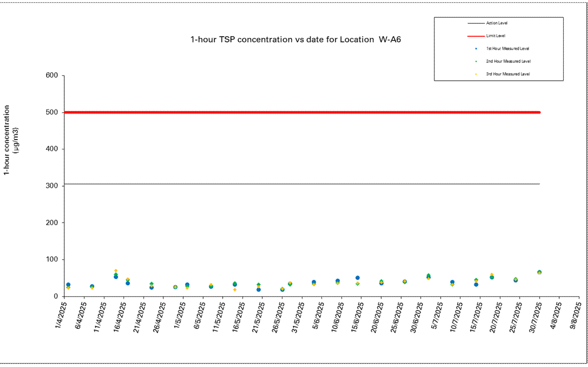This screenshot has height=367, width=588.
Task: Click the 1st Hour Measured Level legend entry
Action: click(507, 49)
